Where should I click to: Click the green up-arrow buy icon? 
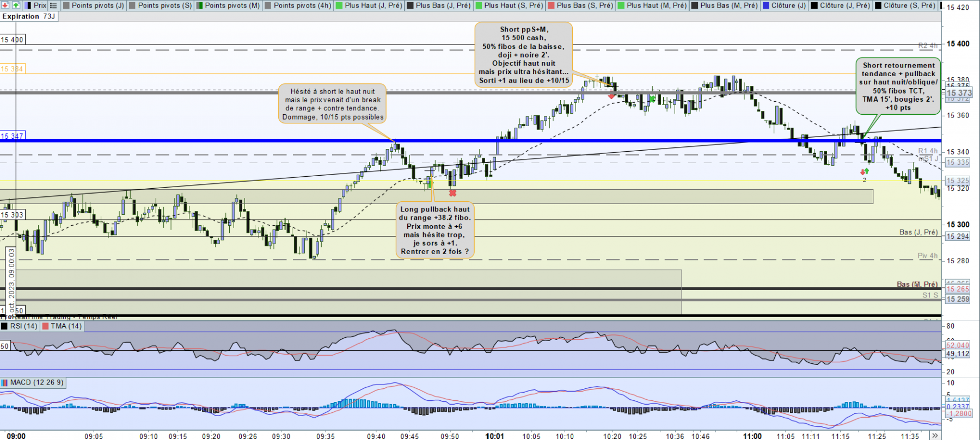[16, 5]
